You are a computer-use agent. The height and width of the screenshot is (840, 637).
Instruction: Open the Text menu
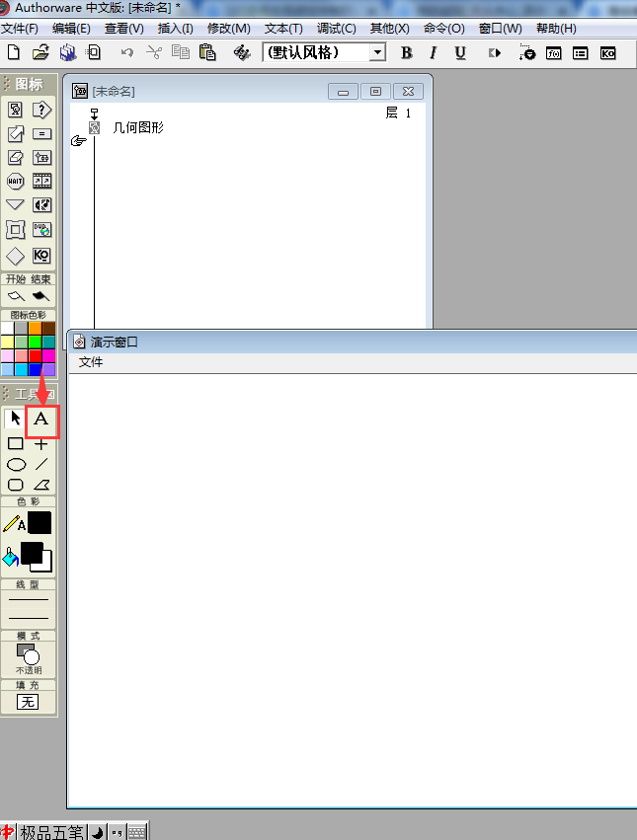point(283,29)
